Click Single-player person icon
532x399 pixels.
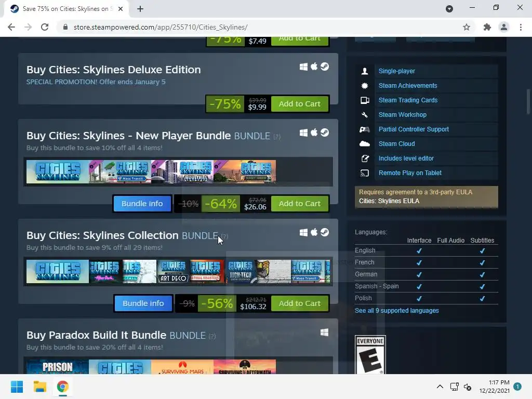click(x=365, y=71)
